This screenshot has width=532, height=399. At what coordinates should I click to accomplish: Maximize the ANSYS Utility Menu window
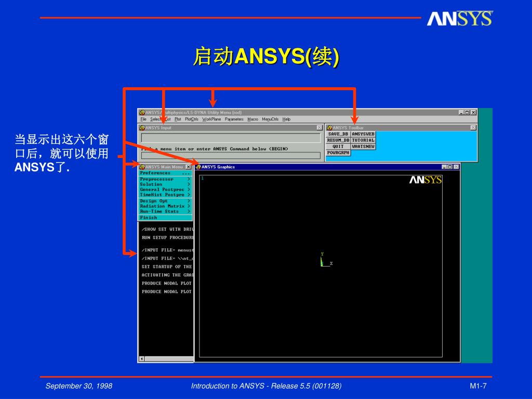(x=467, y=112)
